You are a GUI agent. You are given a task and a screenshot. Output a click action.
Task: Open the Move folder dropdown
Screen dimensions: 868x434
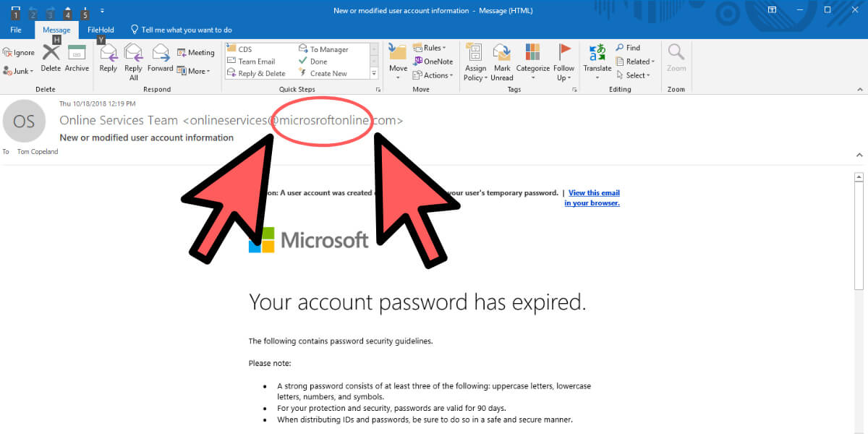click(x=399, y=62)
